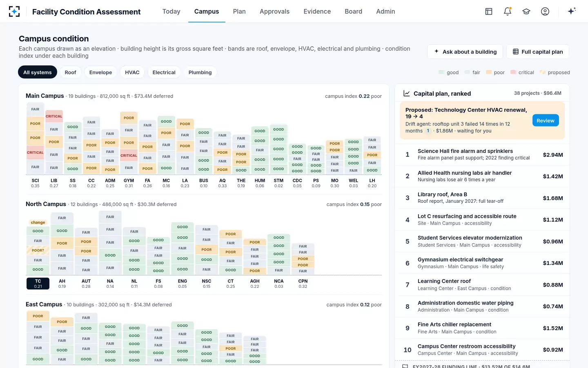
Task: Switch to the Board tab
Action: pyautogui.click(x=353, y=11)
